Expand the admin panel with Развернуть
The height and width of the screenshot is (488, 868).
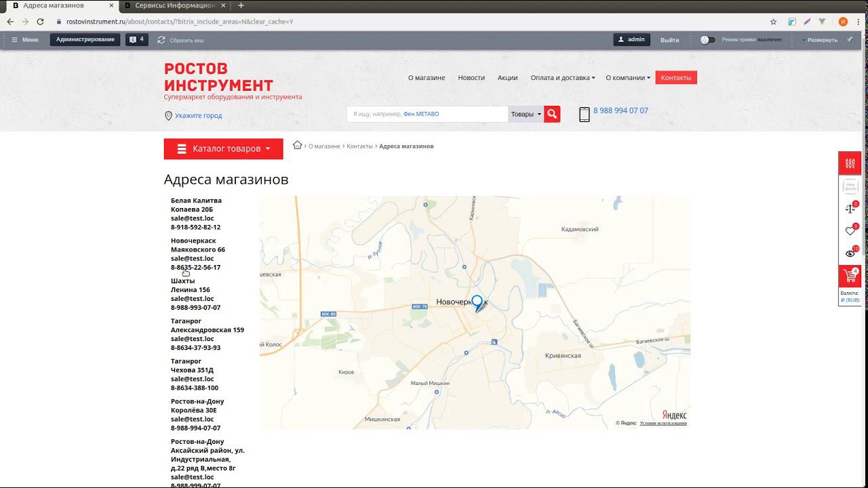point(820,40)
